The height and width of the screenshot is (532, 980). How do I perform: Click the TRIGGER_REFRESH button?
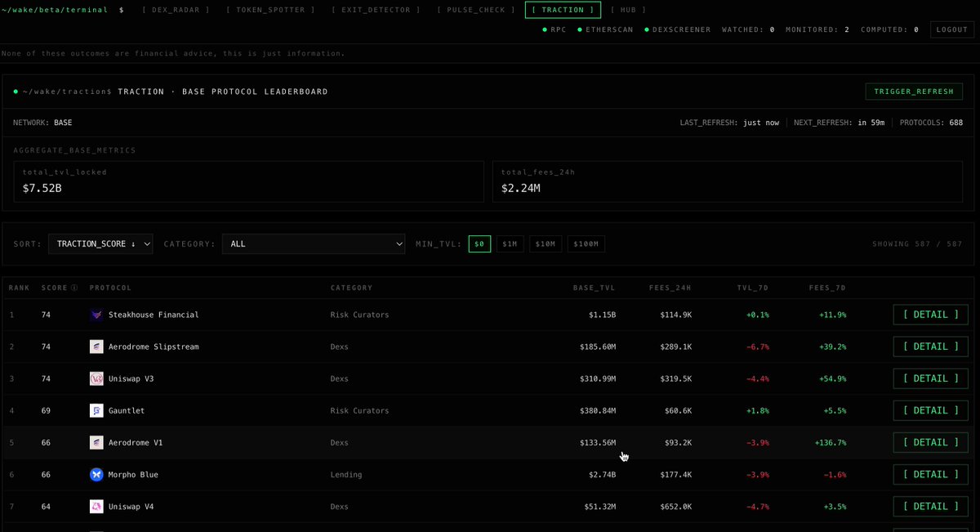coord(914,92)
